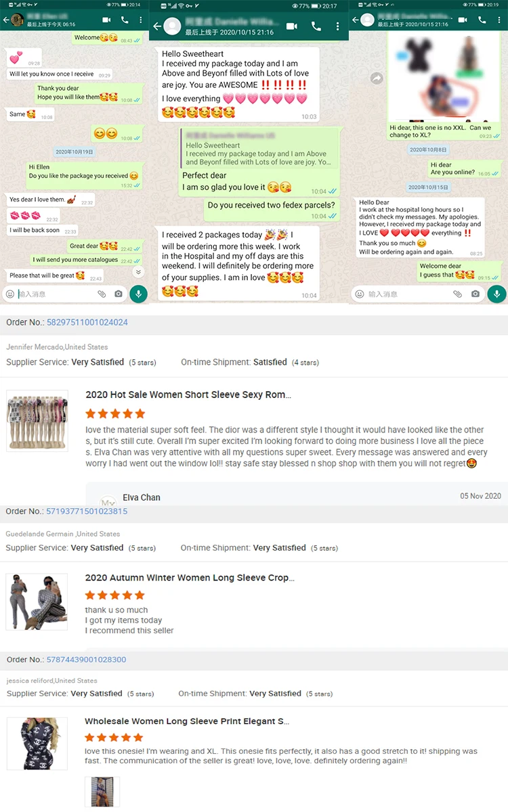Image resolution: width=508 pixels, height=812 pixels.
Task: Open three-dot menu in Danielle chat header
Action: point(337,26)
